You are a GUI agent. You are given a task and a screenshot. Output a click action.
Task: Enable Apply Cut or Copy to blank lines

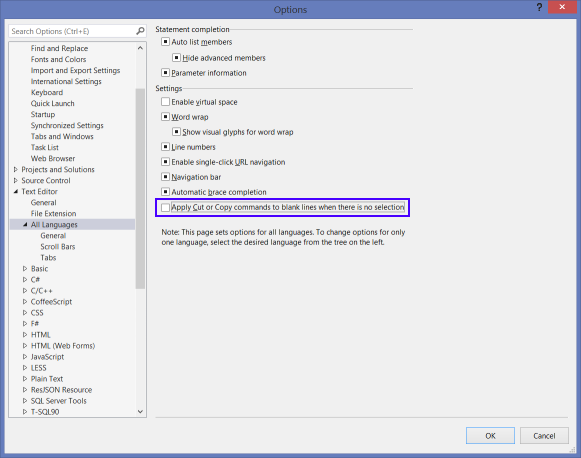166,207
